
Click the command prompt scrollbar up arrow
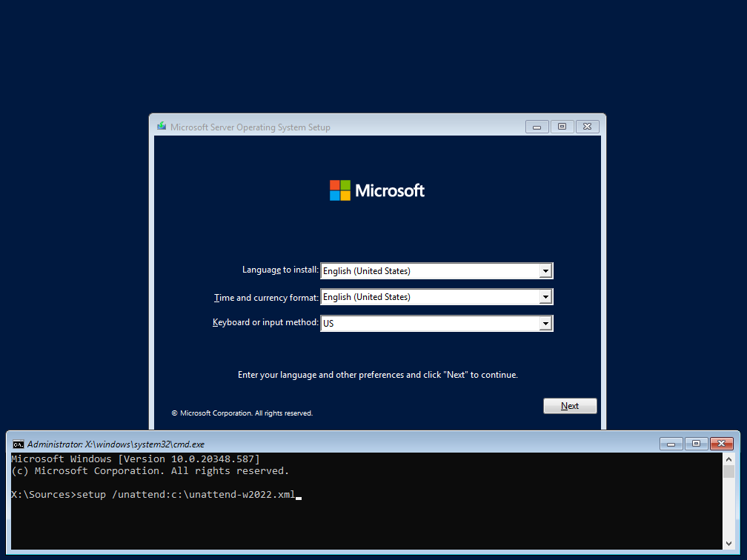coord(728,459)
